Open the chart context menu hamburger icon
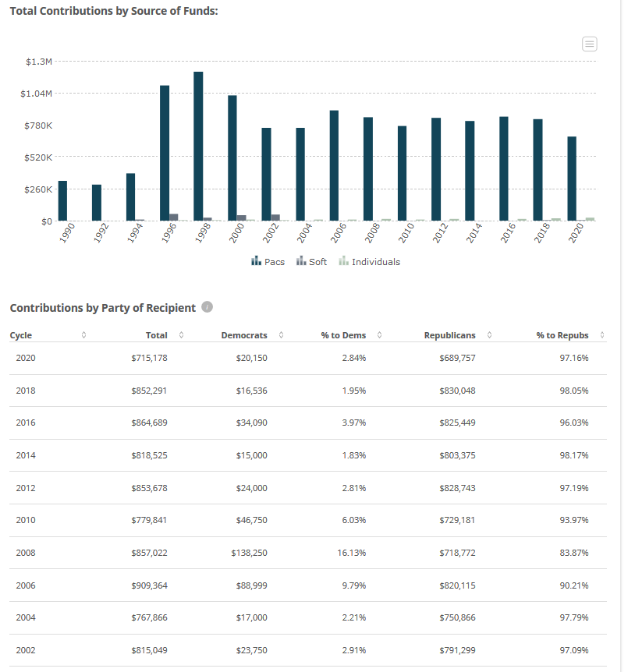 590,44
